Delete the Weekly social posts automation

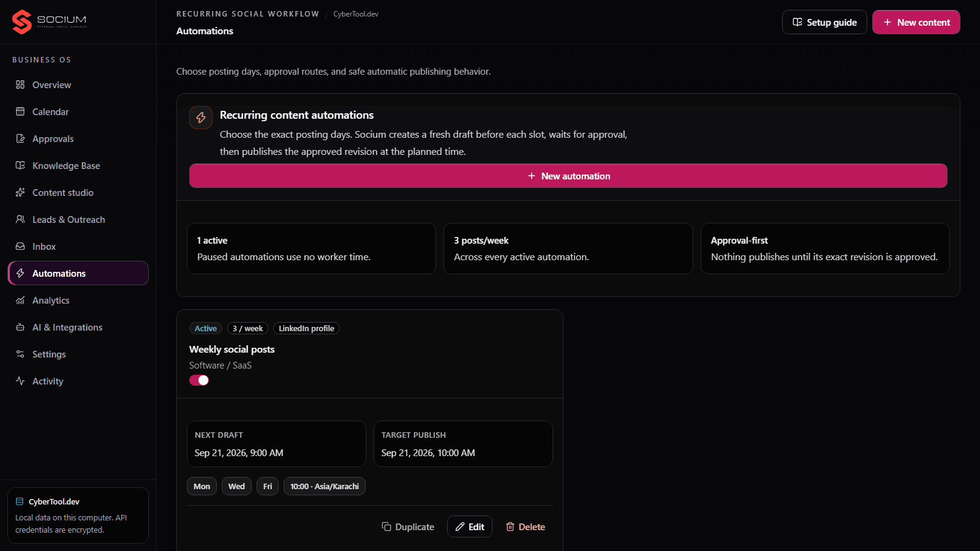pos(526,527)
